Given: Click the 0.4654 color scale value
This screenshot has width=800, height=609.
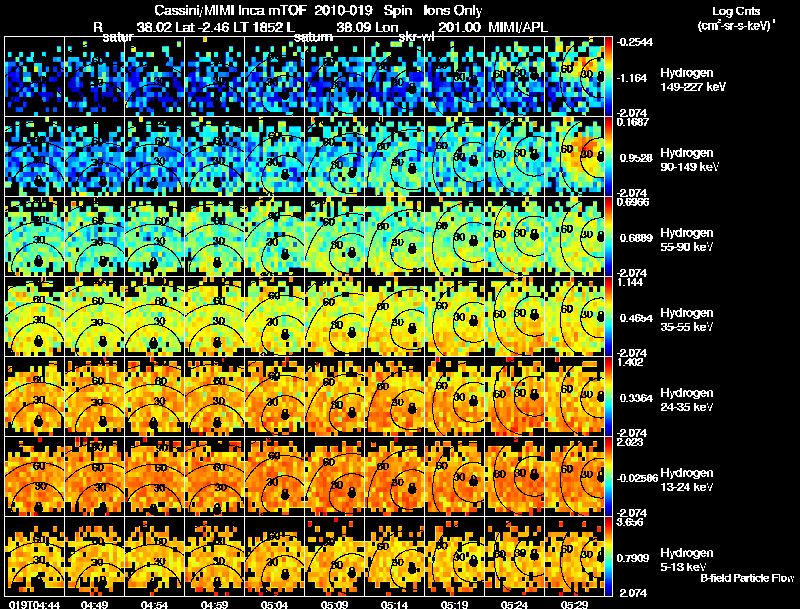Looking at the screenshot, I should pyautogui.click(x=636, y=318).
